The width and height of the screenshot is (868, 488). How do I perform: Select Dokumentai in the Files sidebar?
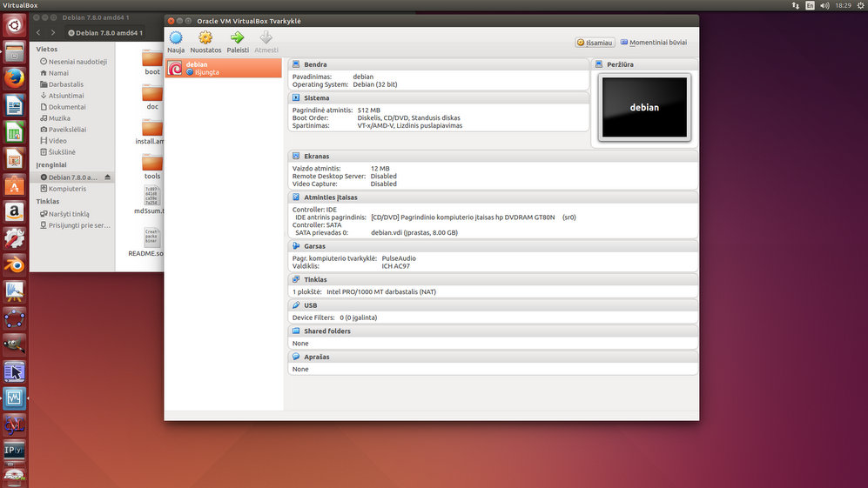(67, 107)
